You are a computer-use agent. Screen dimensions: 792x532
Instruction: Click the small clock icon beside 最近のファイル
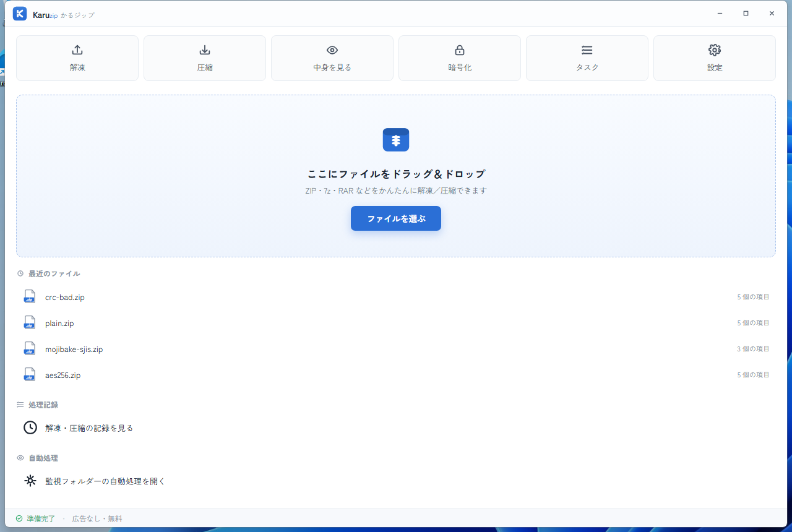coord(20,273)
